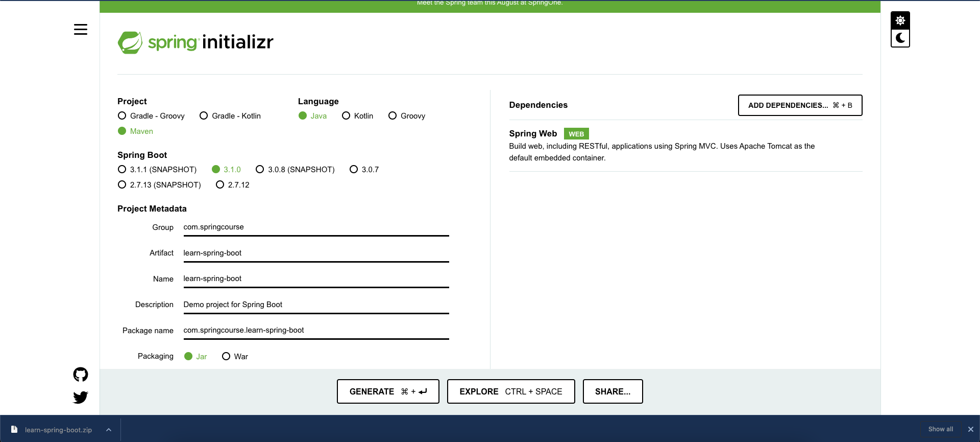
Task: Select Spring Boot version 2.7.12
Action: pyautogui.click(x=233, y=185)
